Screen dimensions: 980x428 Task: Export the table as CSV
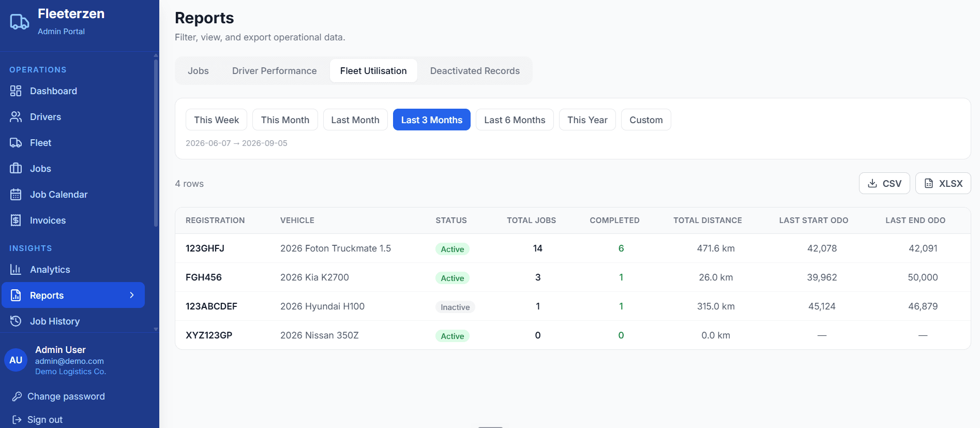pyautogui.click(x=884, y=183)
